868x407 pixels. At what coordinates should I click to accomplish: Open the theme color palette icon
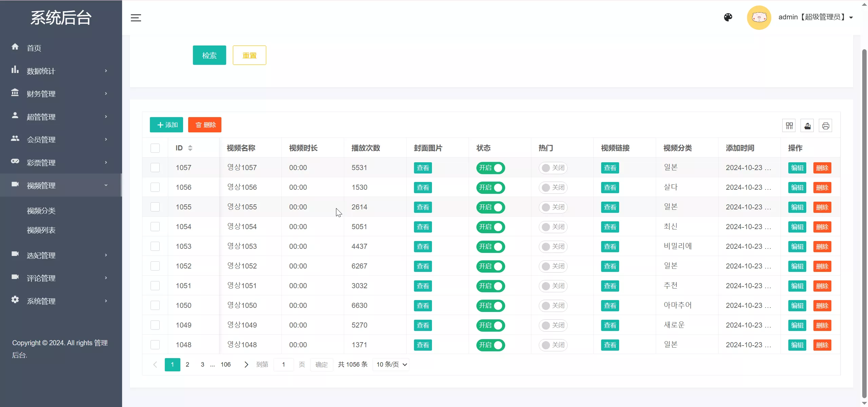click(728, 17)
